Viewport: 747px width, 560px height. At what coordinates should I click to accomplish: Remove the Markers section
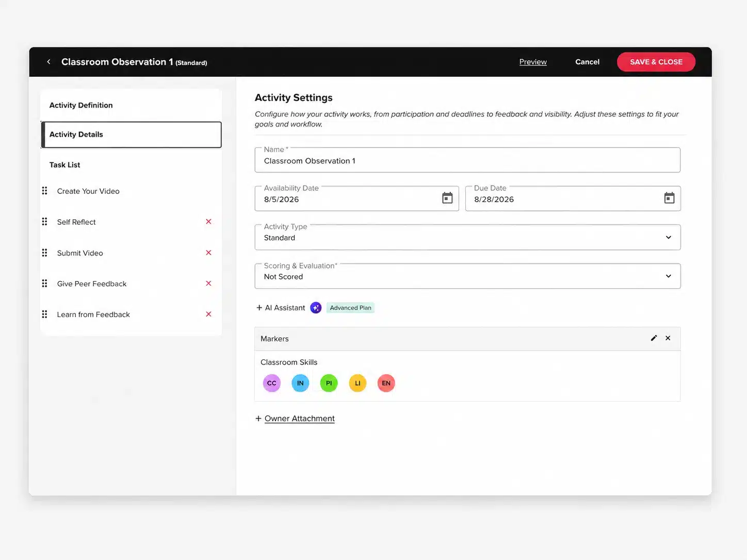[x=668, y=338]
